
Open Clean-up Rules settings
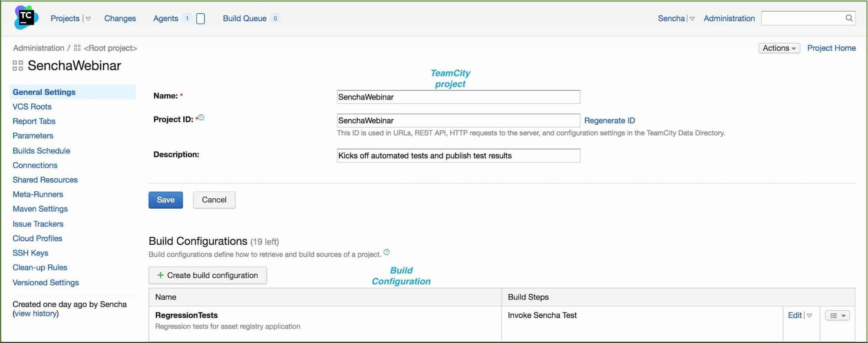[40, 267]
